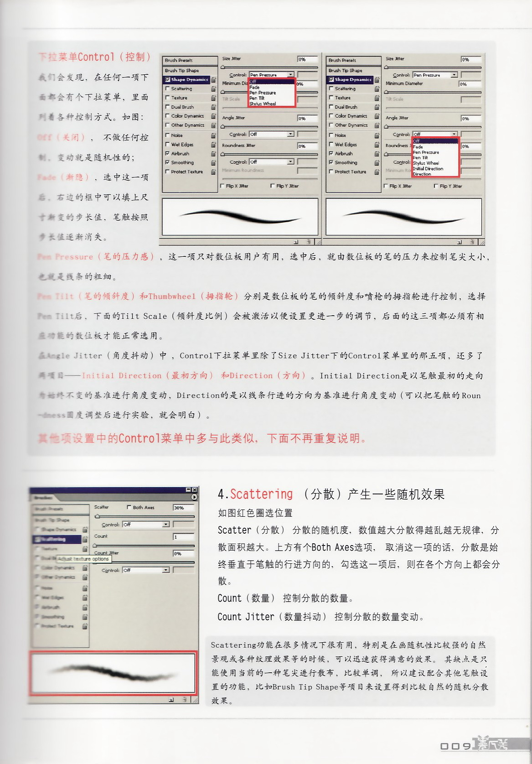Click Color Dynamics lock icon in left Brushes panel
This screenshot has height=764, width=532.
click(213, 116)
